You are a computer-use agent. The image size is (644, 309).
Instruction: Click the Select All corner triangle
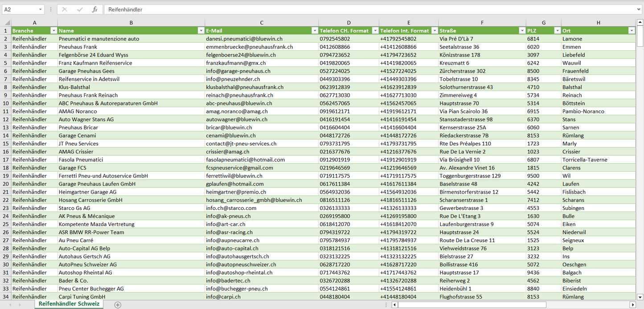point(6,23)
